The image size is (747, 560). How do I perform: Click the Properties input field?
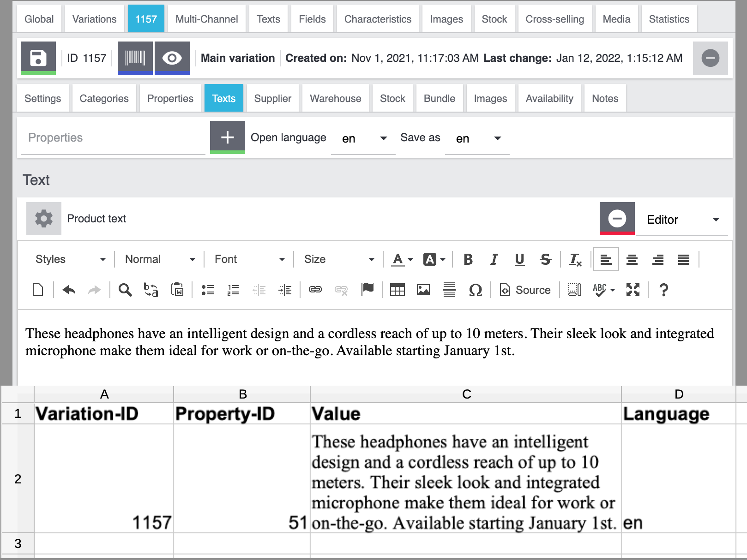coord(111,137)
